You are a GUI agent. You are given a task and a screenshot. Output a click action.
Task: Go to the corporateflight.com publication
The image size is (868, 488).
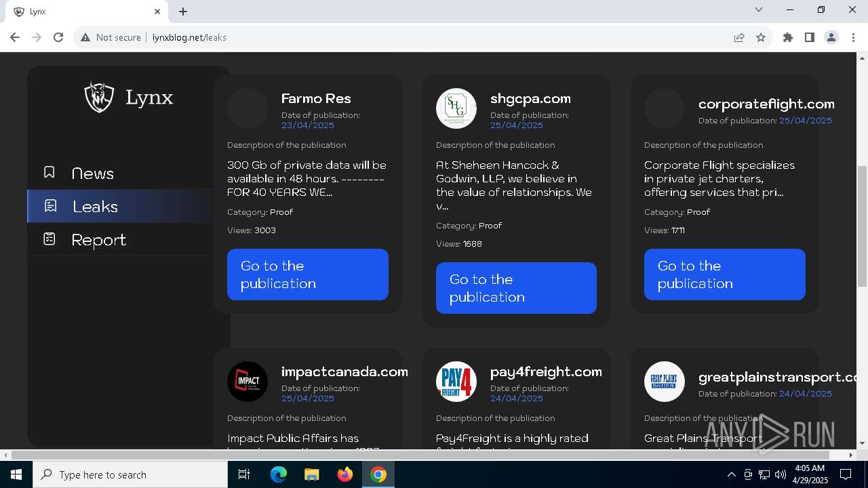724,274
